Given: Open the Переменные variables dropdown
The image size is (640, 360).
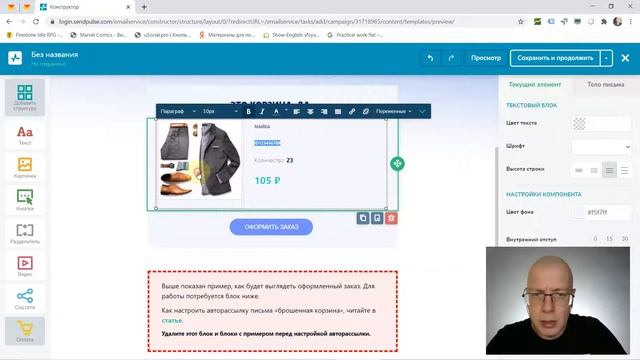Looking at the screenshot, I should [x=393, y=111].
